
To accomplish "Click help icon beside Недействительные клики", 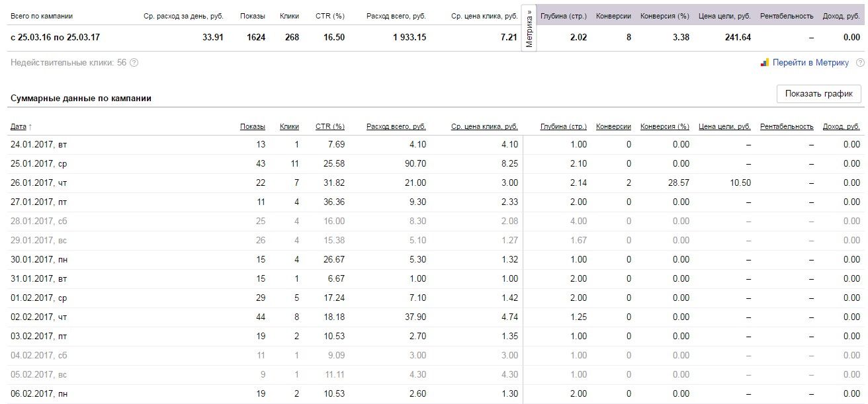I will click(x=134, y=63).
